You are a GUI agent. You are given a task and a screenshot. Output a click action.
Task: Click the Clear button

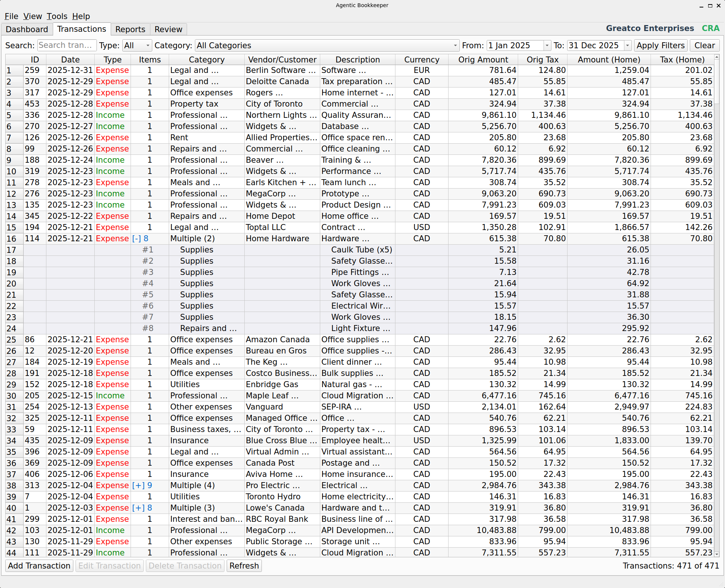pyautogui.click(x=705, y=45)
